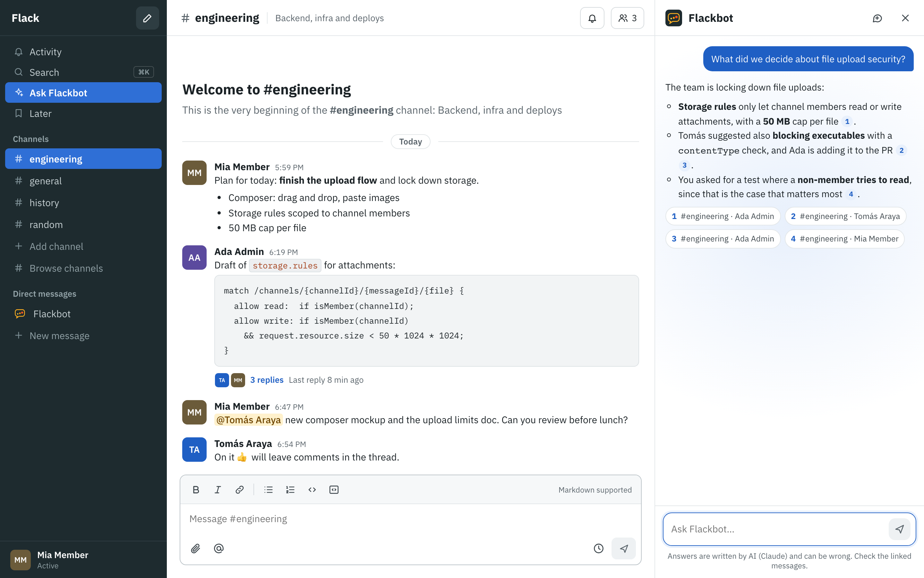Attach a file with paperclip icon
The height and width of the screenshot is (578, 924).
click(x=195, y=548)
